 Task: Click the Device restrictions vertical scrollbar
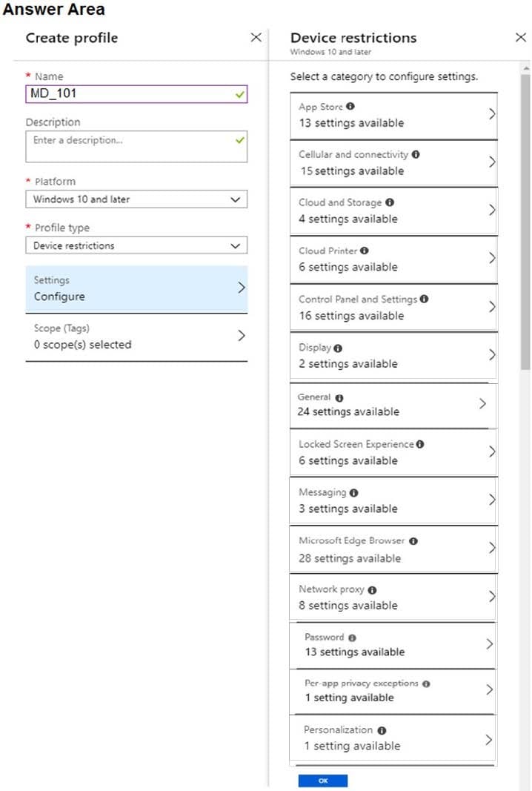[x=525, y=222]
